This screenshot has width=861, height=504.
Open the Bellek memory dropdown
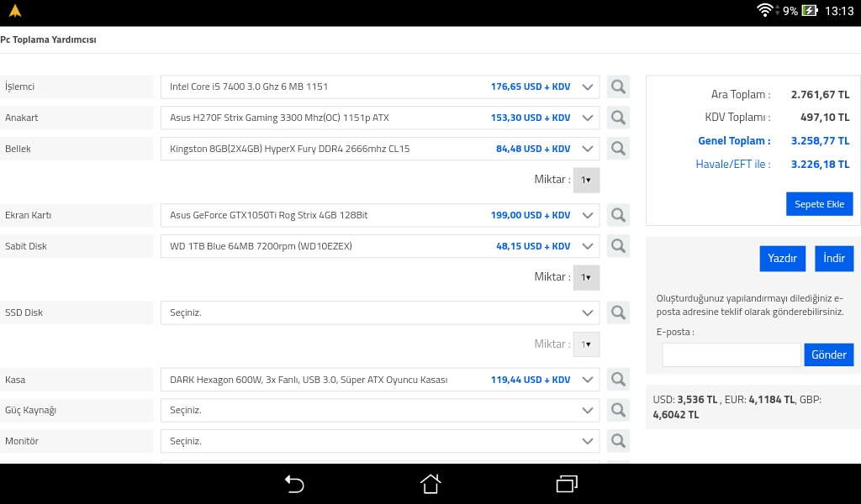click(x=380, y=149)
